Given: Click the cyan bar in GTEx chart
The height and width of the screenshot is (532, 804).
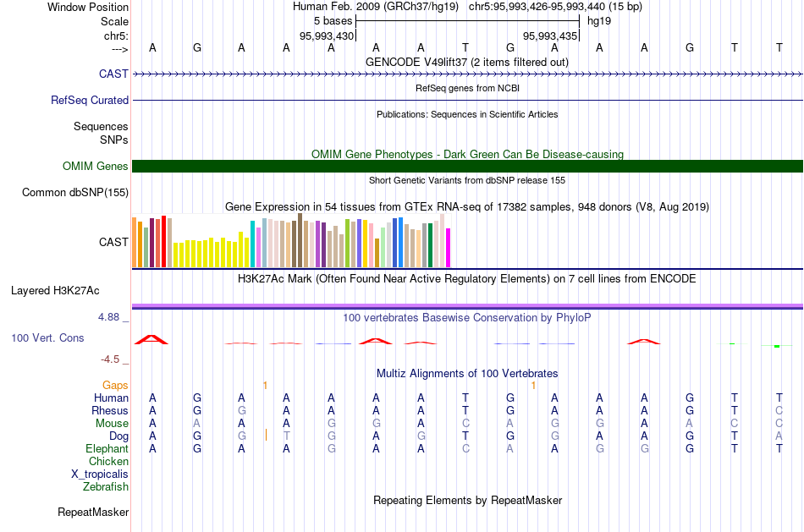Looking at the screenshot, I should coord(252,244).
